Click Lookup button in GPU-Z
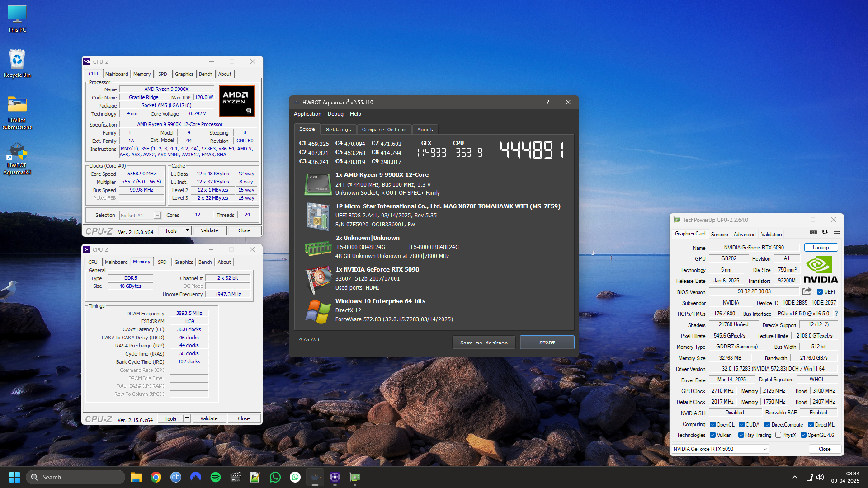The image size is (868, 488). tap(821, 248)
